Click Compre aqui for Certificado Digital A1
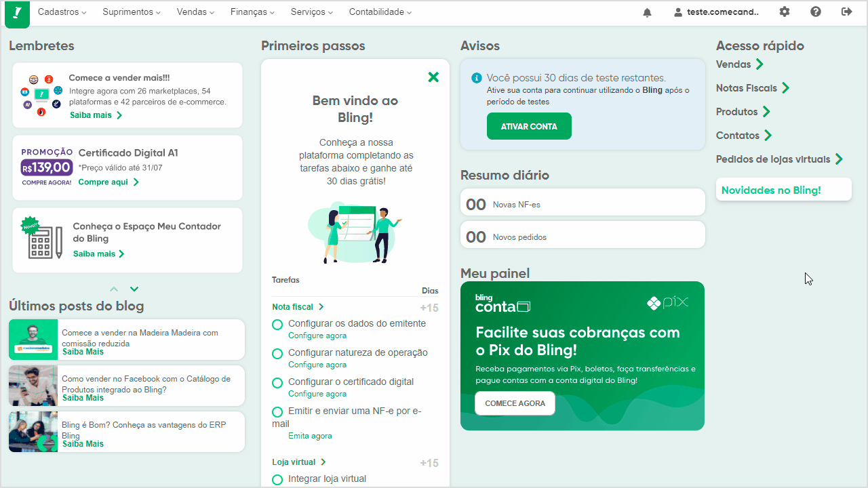Image resolution: width=868 pixels, height=488 pixels. (x=108, y=182)
